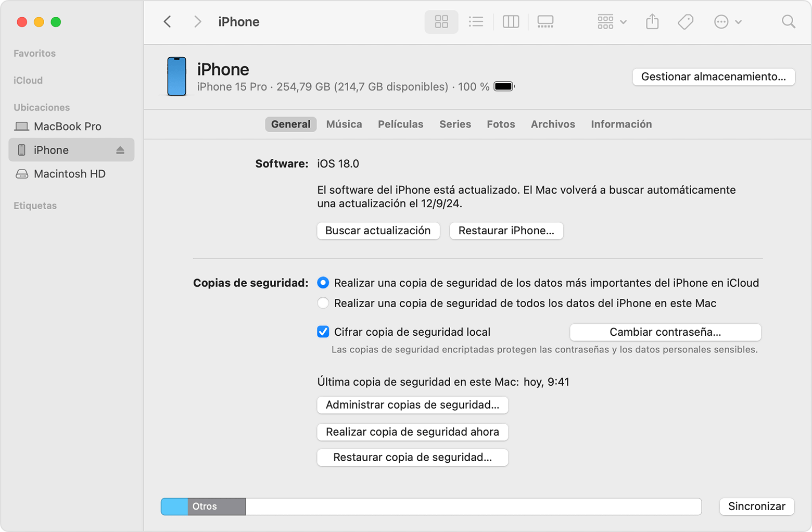Open the Música tab

pyautogui.click(x=344, y=124)
